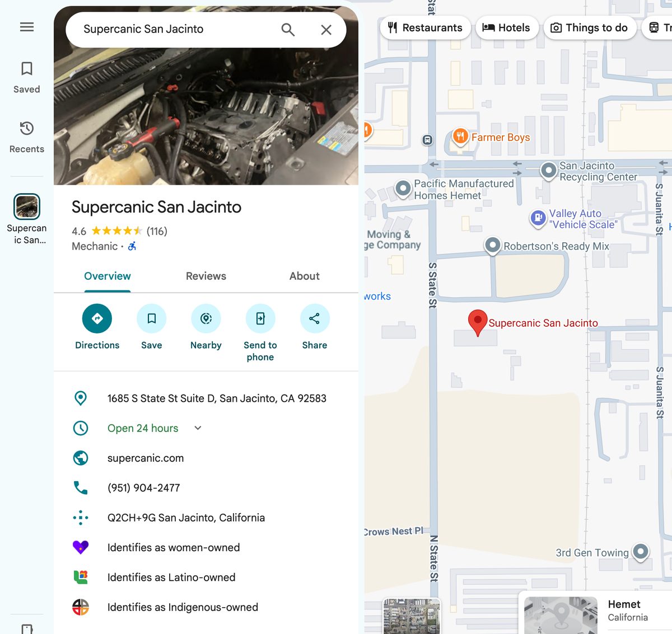This screenshot has width=672, height=634.
Task: Click the Farmer Boys restaurant marker
Action: point(460,137)
